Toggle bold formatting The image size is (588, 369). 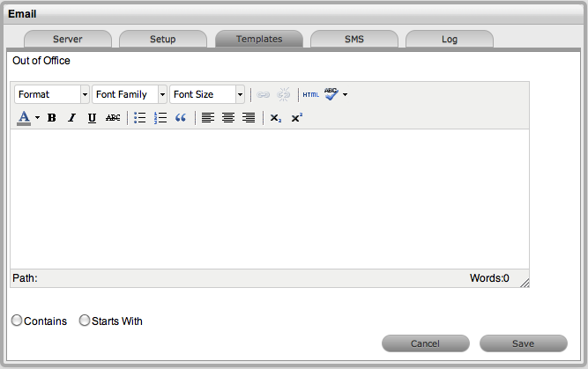(x=51, y=117)
